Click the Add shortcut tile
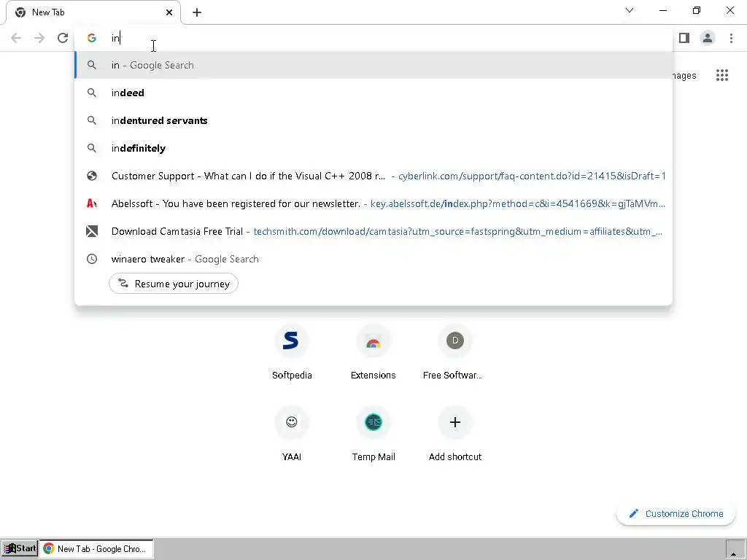Viewport: 747px width, 560px height. pyautogui.click(x=455, y=435)
